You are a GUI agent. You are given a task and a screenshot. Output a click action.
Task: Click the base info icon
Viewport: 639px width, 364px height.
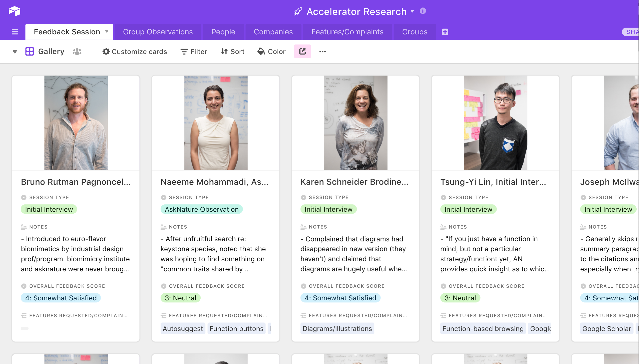coord(423,11)
